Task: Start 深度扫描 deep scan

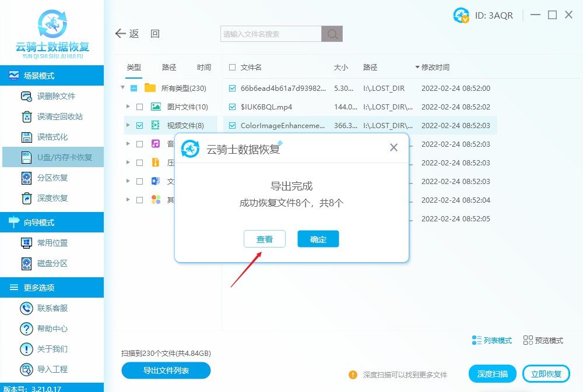Action: coord(493,374)
